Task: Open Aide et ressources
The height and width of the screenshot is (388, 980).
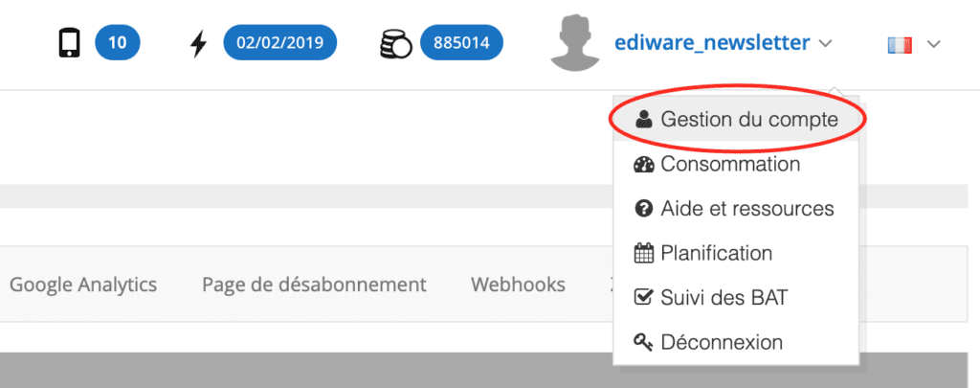Action: 736,209
